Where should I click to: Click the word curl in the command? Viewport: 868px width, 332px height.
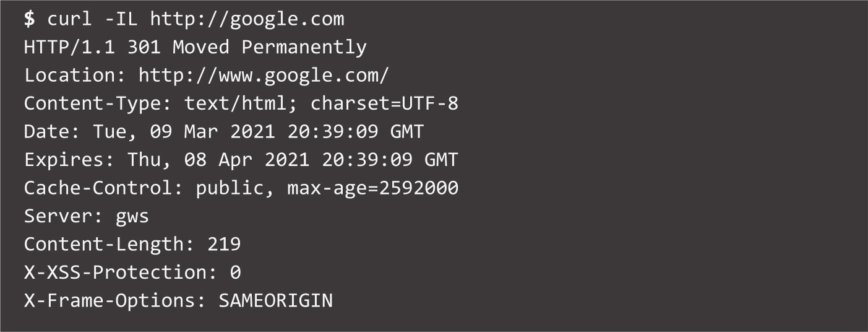click(69, 19)
